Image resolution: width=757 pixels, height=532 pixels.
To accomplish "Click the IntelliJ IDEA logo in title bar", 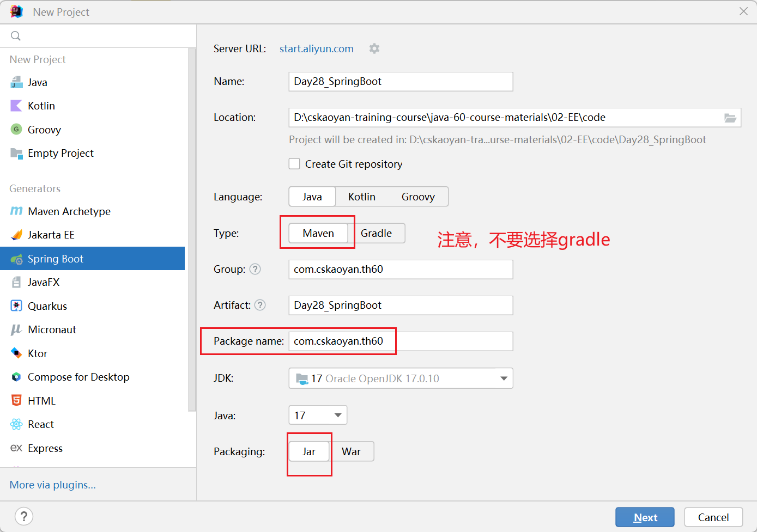I will (16, 11).
